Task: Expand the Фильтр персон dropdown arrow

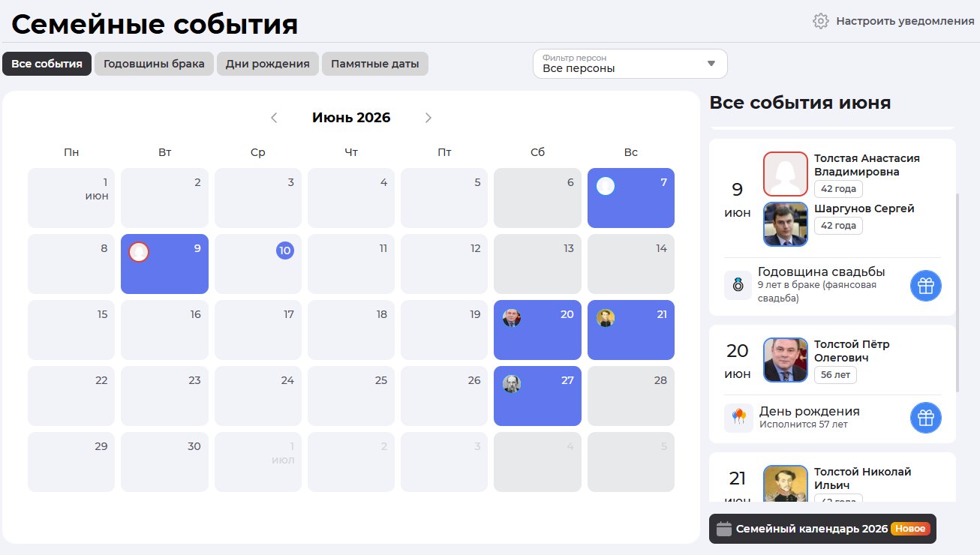Action: [x=711, y=64]
